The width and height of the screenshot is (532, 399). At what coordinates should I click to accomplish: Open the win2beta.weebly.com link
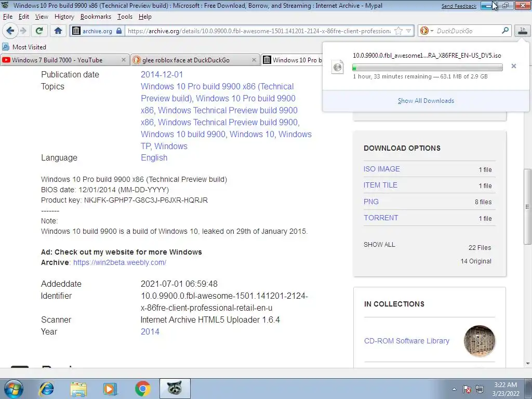120,262
